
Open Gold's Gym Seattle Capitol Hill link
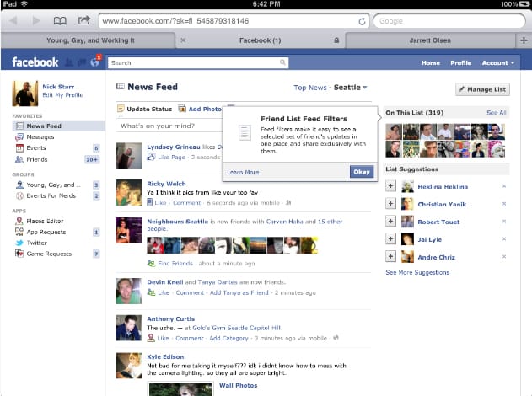pyautogui.click(x=236, y=328)
